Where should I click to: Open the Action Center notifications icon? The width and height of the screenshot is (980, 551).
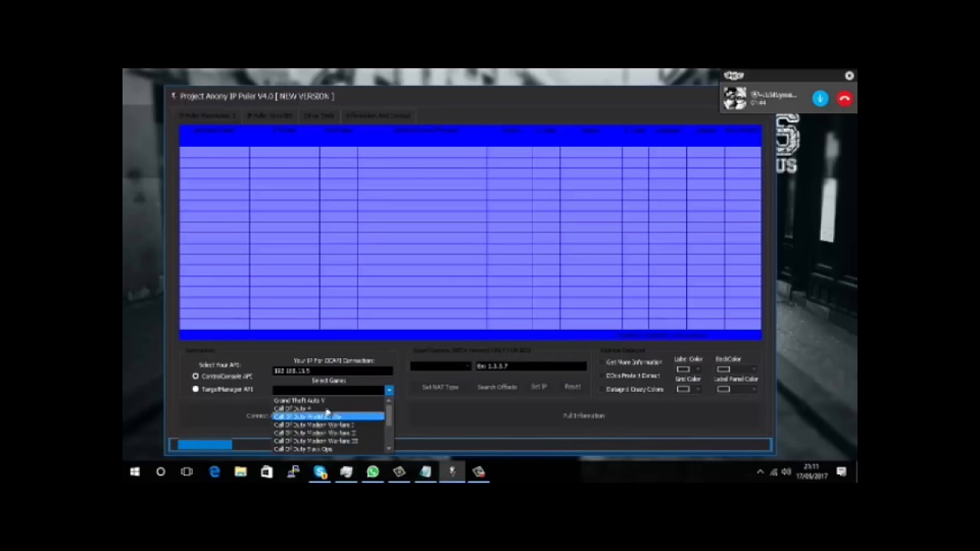(841, 472)
